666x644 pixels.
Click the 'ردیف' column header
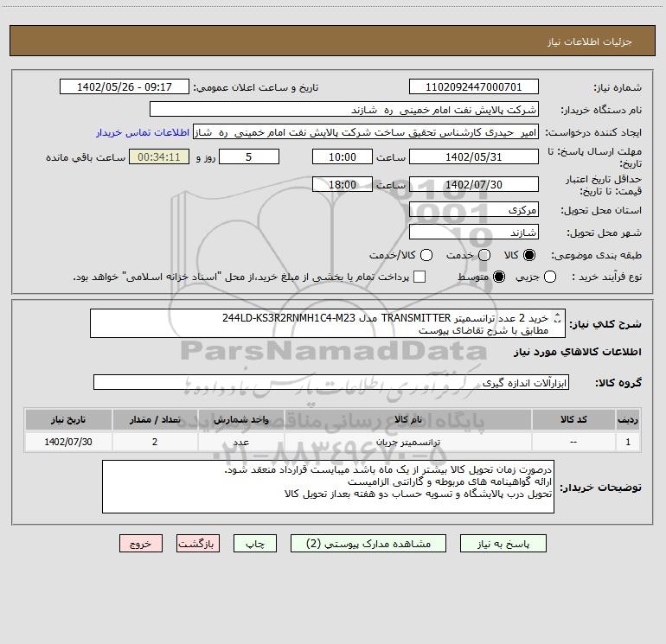click(x=628, y=419)
